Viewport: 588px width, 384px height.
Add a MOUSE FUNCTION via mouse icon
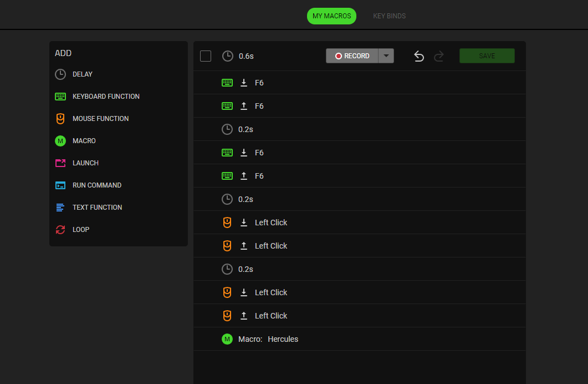(x=60, y=119)
